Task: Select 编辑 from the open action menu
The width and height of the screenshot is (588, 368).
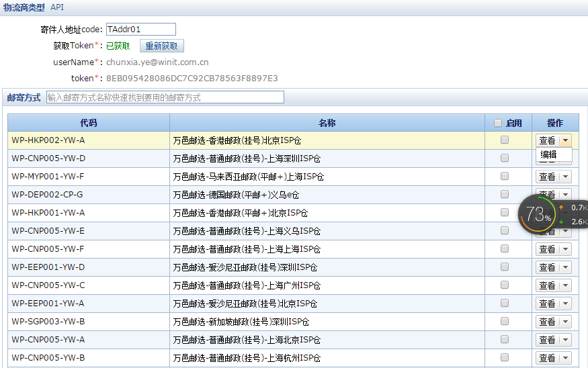Action: [549, 154]
